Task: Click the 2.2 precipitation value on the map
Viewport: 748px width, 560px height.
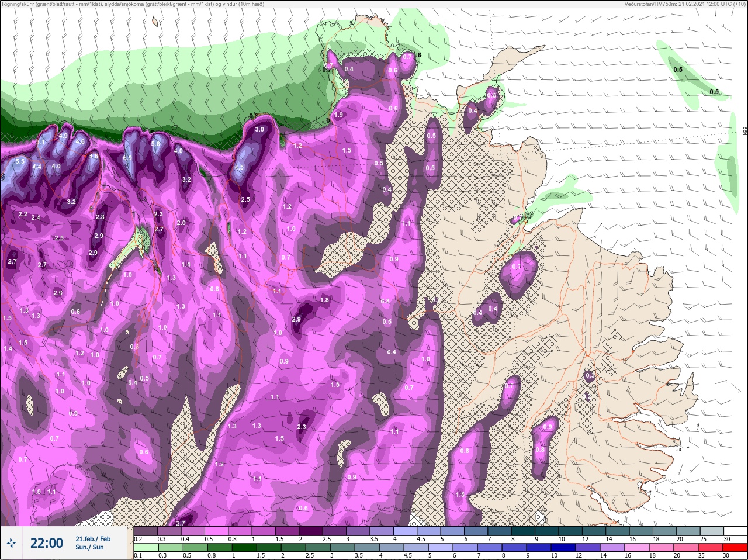Action: [23, 215]
